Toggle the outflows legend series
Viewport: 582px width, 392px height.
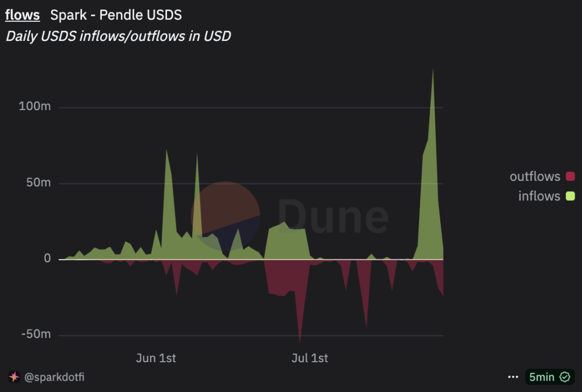[542, 176]
